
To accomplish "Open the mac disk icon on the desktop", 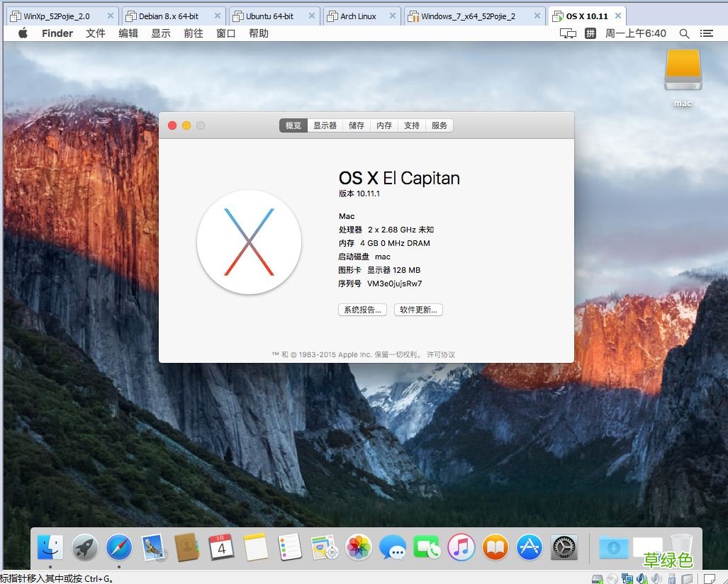I will (681, 71).
